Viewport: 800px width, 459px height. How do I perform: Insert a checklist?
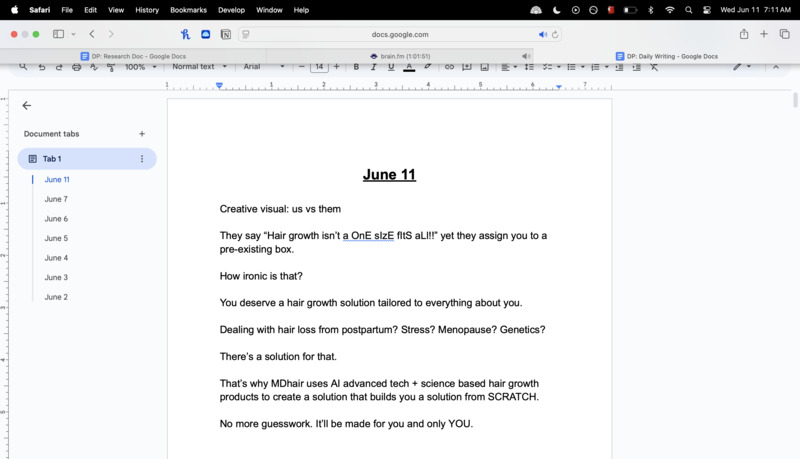[x=547, y=67]
